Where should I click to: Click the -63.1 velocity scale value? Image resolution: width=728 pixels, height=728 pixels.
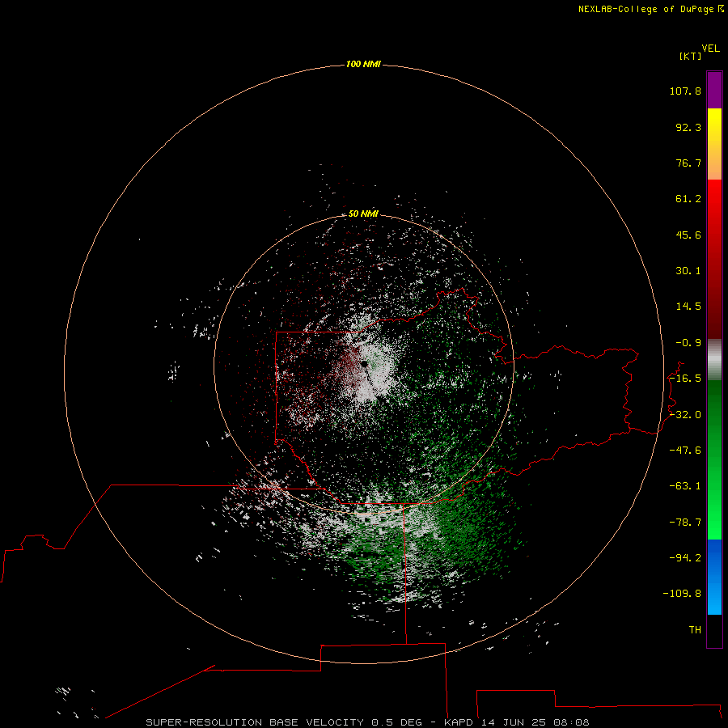(685, 486)
